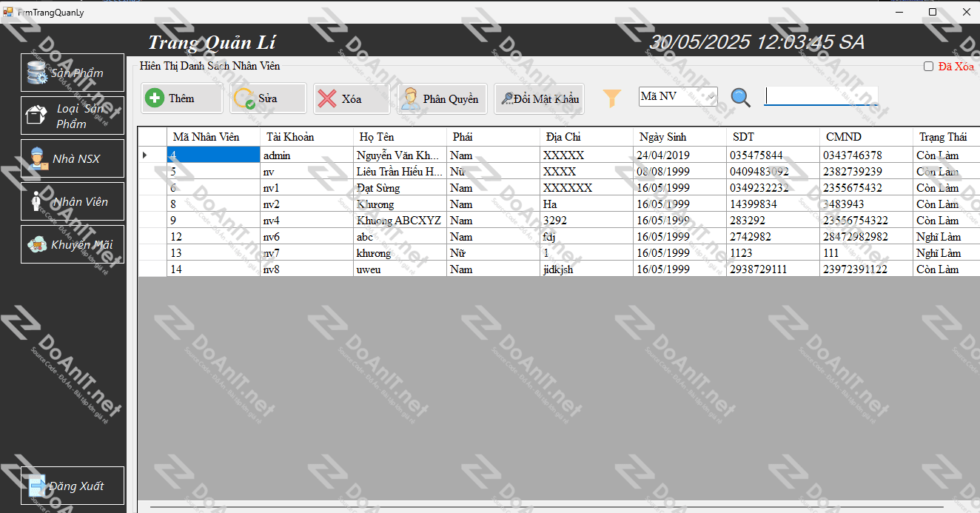
Task: Open the Loại Sản Phẩm section
Action: (x=73, y=115)
